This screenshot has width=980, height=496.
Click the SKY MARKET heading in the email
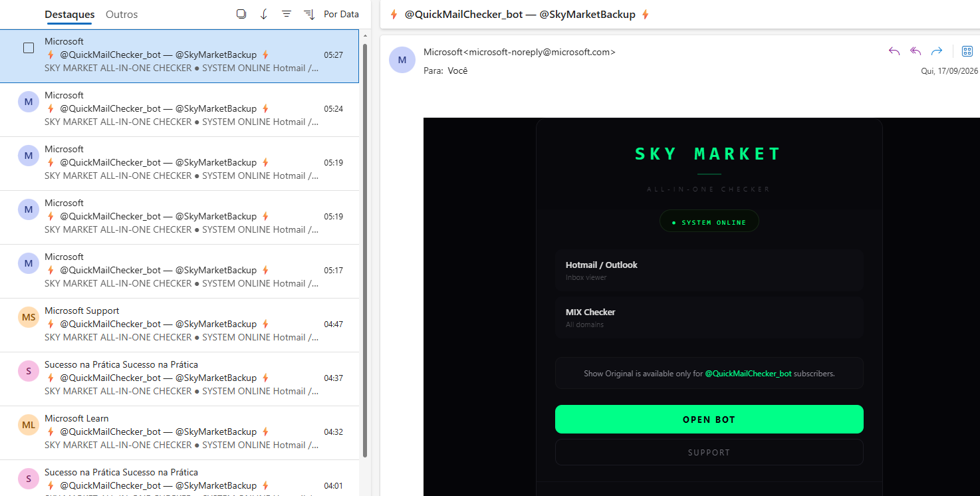pos(709,154)
